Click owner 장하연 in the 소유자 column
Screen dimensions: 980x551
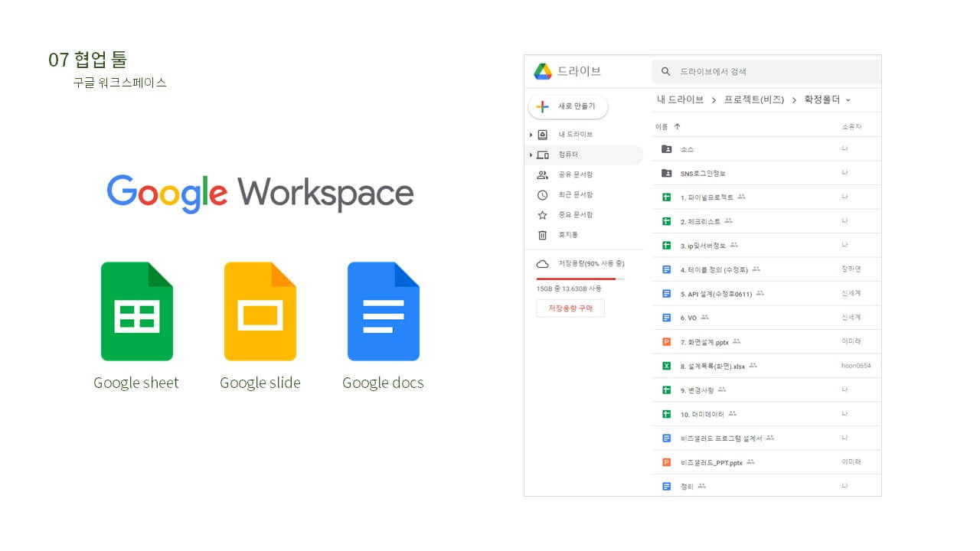point(851,269)
